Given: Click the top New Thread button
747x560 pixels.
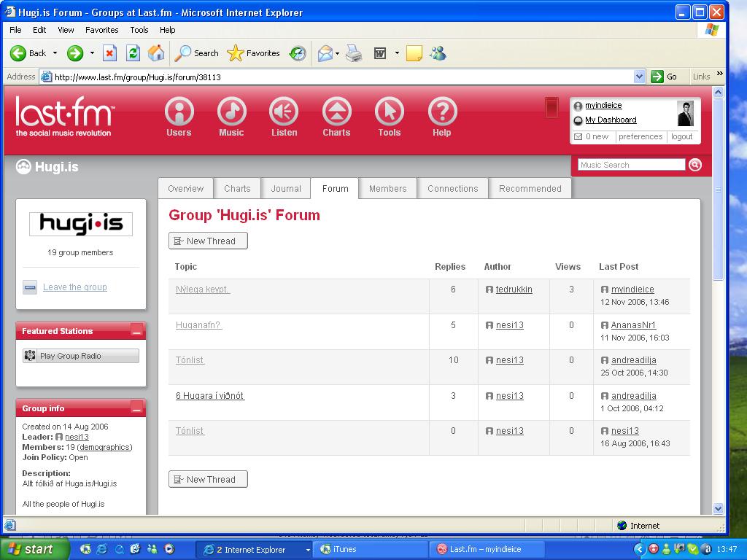Looking at the screenshot, I should pos(208,241).
